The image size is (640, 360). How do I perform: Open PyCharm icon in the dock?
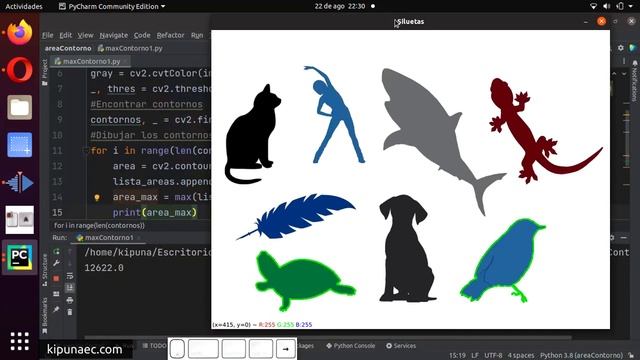pos(19,258)
